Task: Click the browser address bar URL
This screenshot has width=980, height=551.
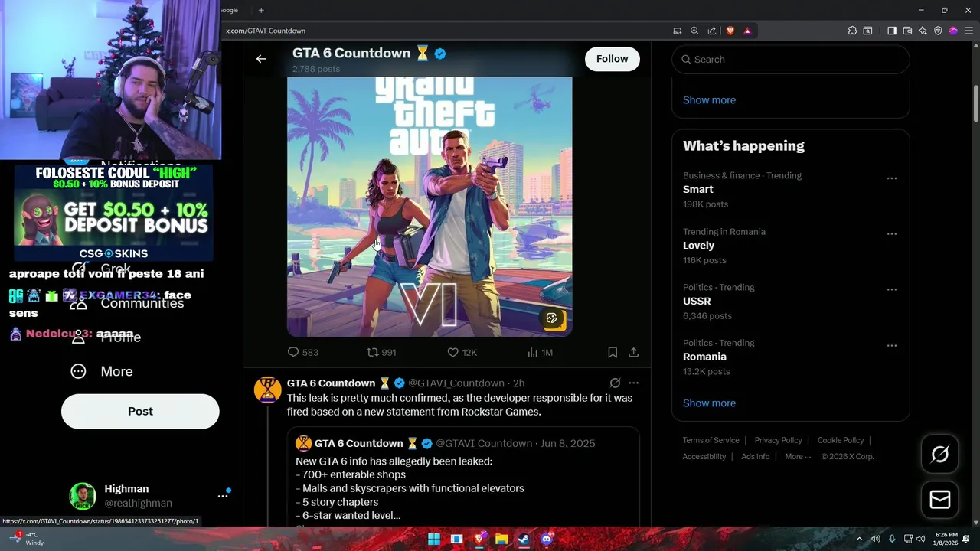Action: (x=266, y=31)
